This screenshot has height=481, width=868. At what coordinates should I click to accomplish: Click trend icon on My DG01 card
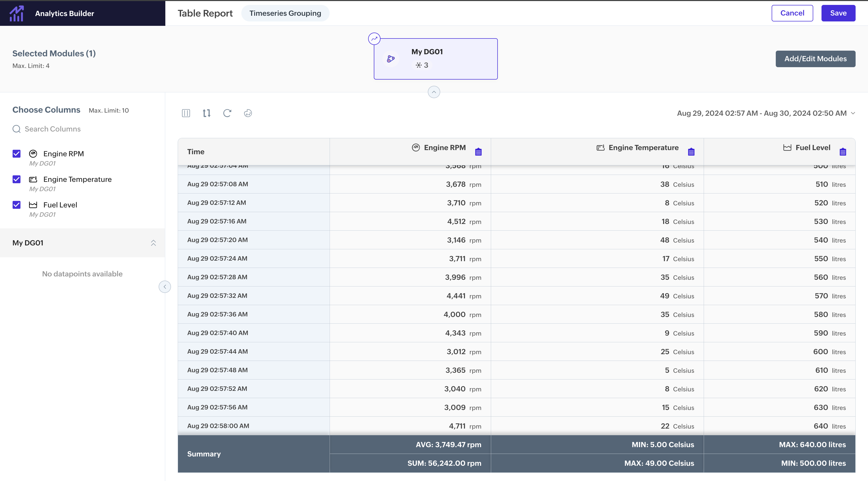coord(374,39)
